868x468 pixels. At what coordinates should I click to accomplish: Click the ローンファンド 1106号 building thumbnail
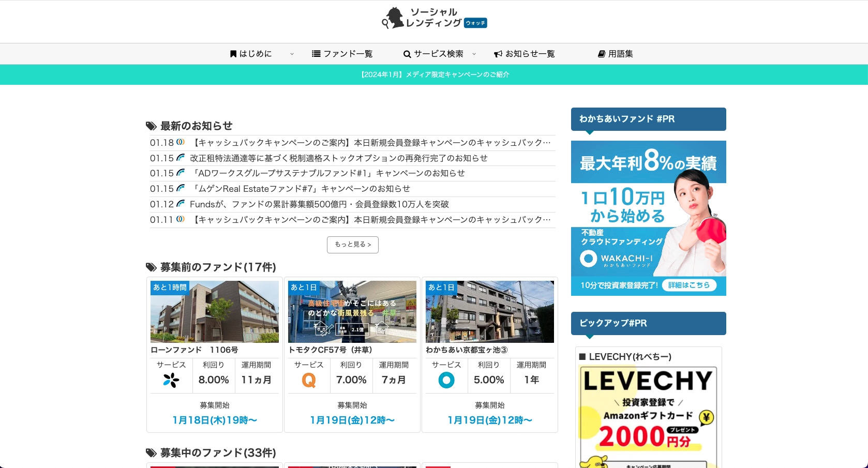tap(215, 312)
